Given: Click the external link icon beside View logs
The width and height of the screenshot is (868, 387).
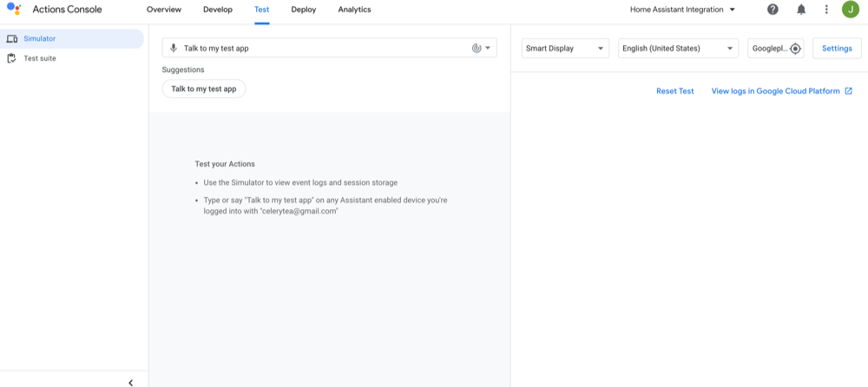Looking at the screenshot, I should click(x=849, y=91).
